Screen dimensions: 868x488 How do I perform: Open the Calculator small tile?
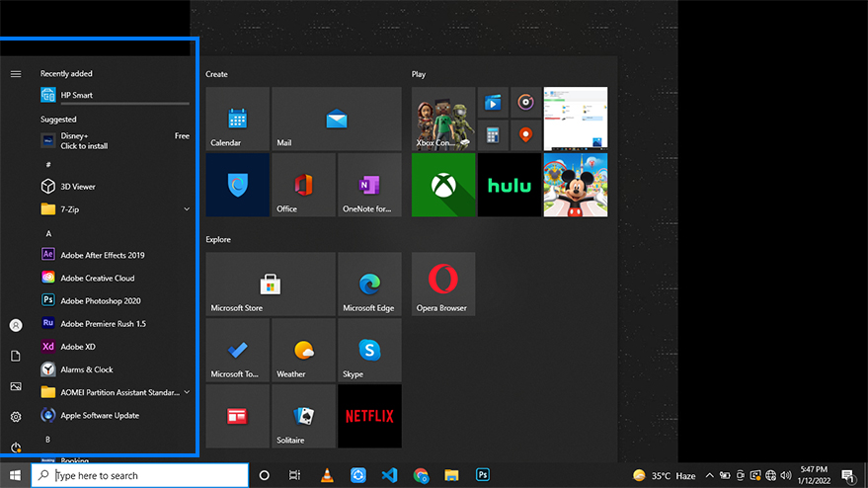pos(493,134)
